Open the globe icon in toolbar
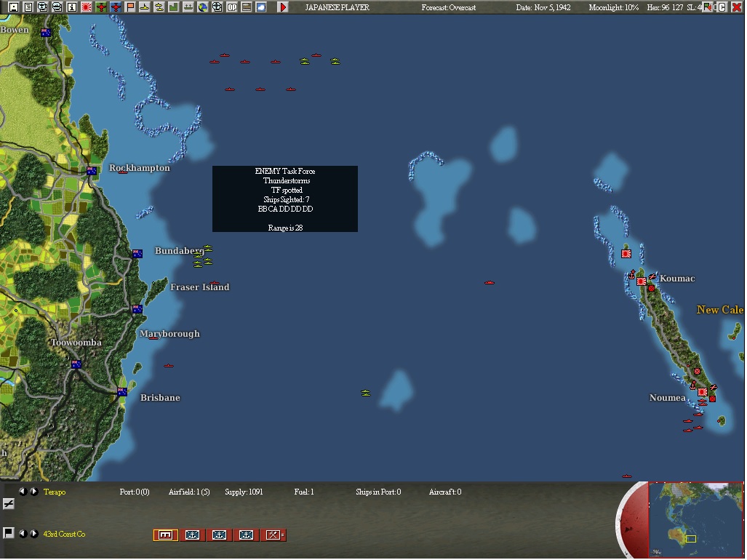This screenshot has width=747, height=560. pos(203,7)
